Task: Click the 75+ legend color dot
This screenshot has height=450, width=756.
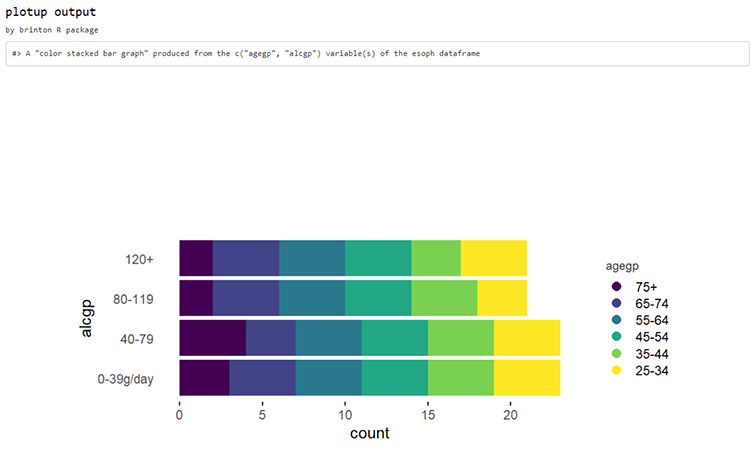Action: pos(616,286)
